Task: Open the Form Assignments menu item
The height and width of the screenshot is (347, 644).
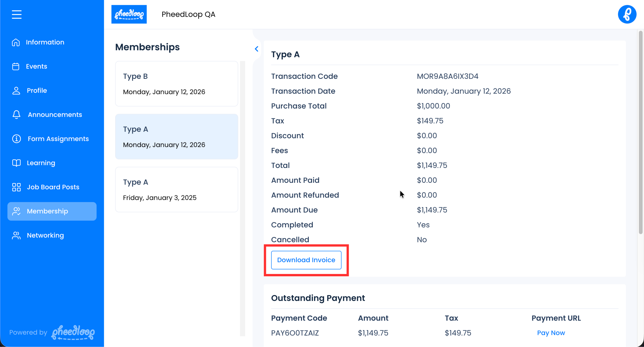Action: [58, 139]
